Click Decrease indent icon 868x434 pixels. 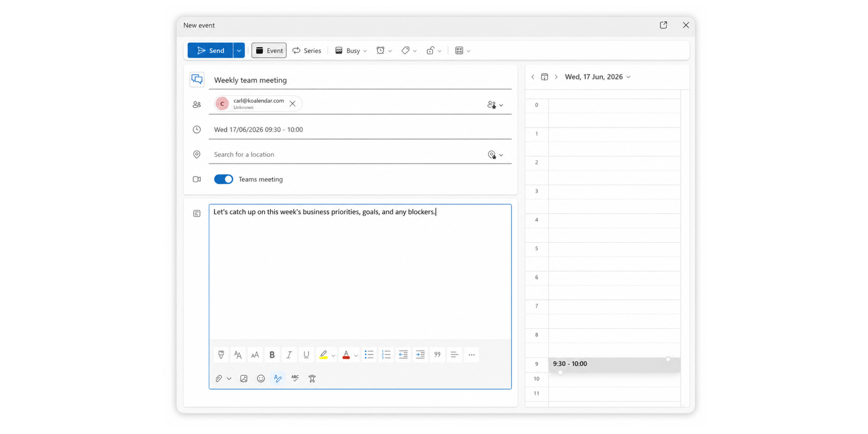(403, 355)
